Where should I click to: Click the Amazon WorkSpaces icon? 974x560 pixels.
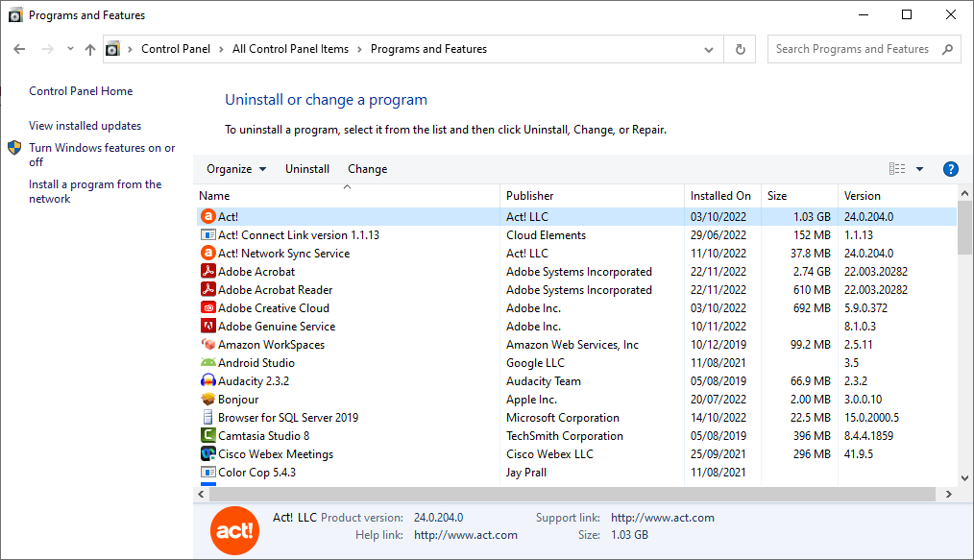[x=208, y=345]
